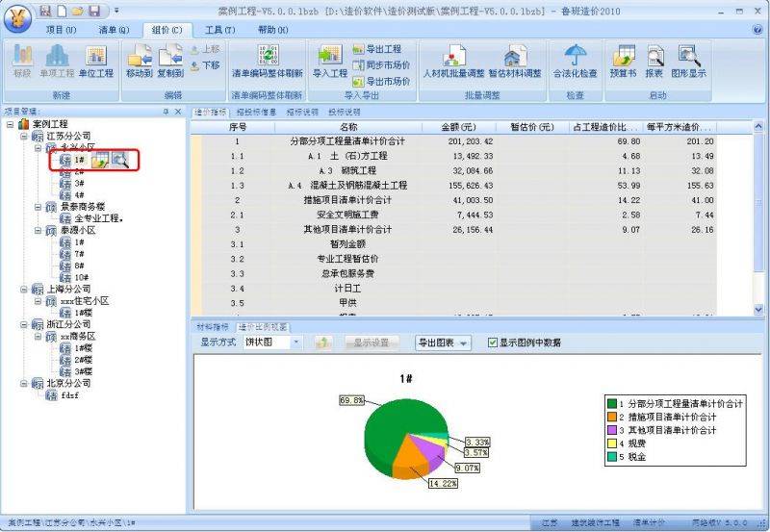Open the 帮助(H) ribbon tab
Screen dimensions: 770x532
point(273,30)
